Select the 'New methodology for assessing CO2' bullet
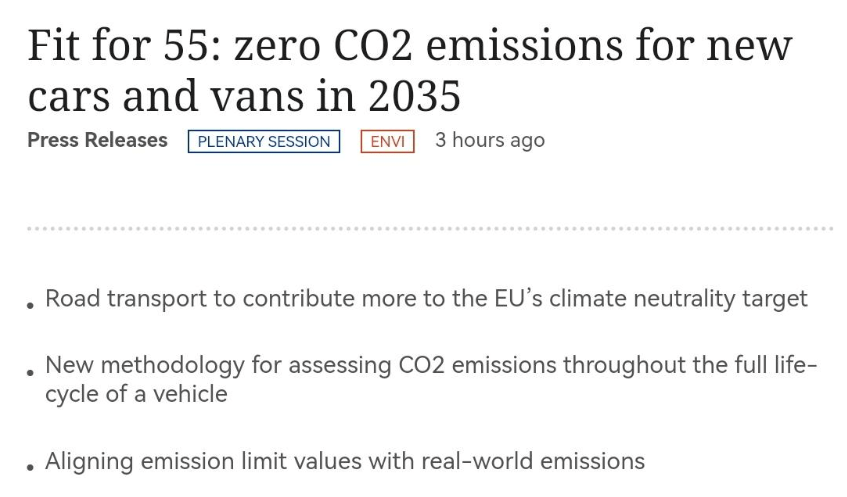 [x=431, y=379]
